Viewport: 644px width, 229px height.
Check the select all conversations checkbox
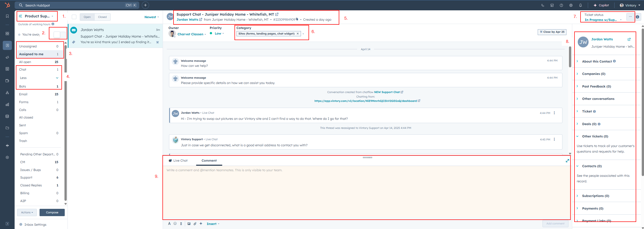pos(74,17)
